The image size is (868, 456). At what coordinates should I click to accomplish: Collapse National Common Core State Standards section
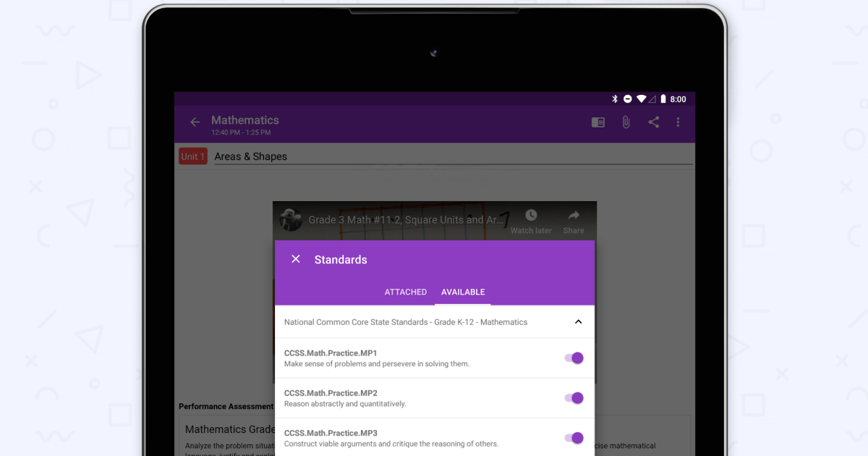[x=578, y=321]
